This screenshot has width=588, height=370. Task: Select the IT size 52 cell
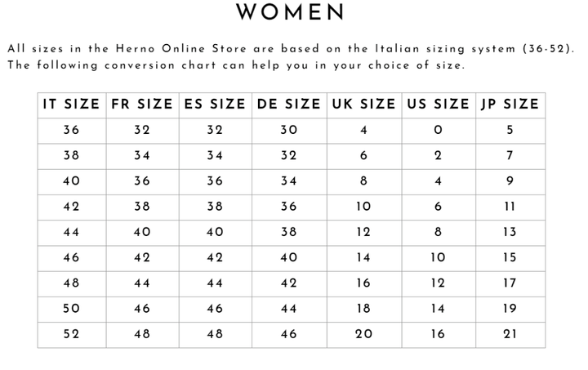tap(71, 333)
